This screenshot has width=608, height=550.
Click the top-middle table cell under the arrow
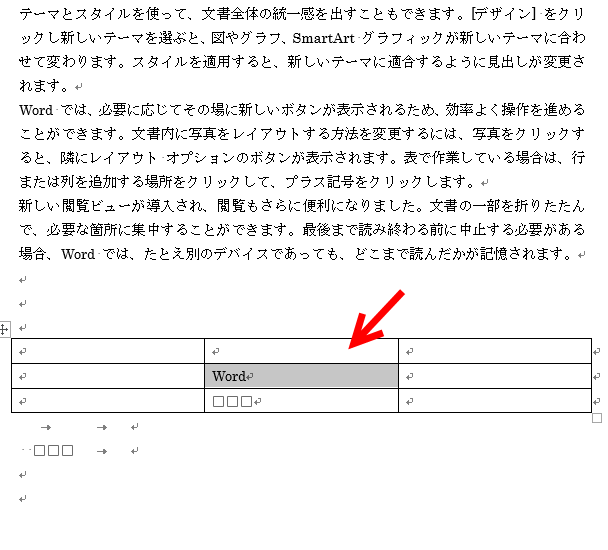coord(301,351)
